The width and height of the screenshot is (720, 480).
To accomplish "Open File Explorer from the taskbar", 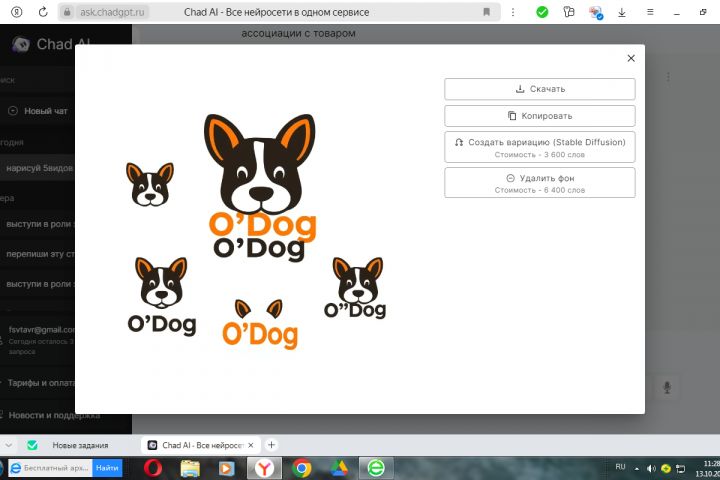I will (x=190, y=468).
